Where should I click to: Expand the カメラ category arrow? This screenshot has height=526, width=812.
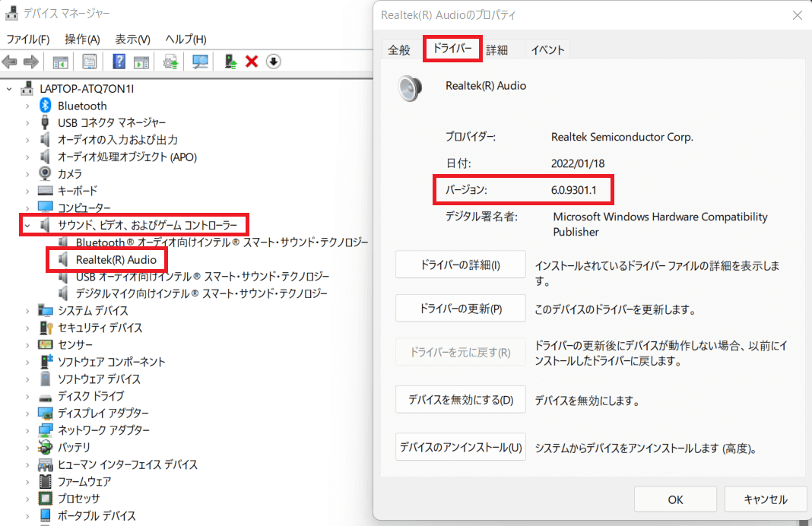tap(27, 175)
